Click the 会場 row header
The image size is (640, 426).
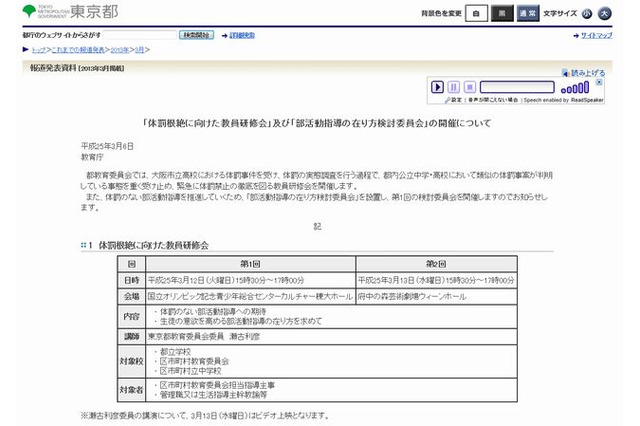click(x=131, y=297)
